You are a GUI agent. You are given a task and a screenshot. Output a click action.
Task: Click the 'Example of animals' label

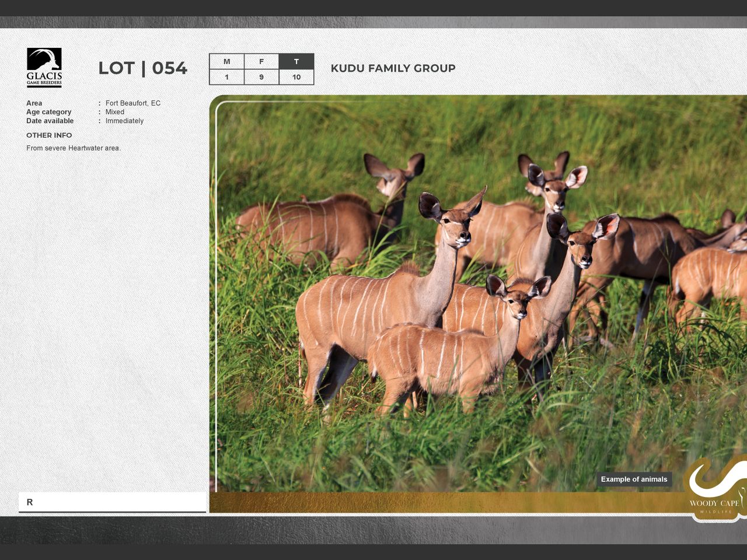tap(634, 480)
